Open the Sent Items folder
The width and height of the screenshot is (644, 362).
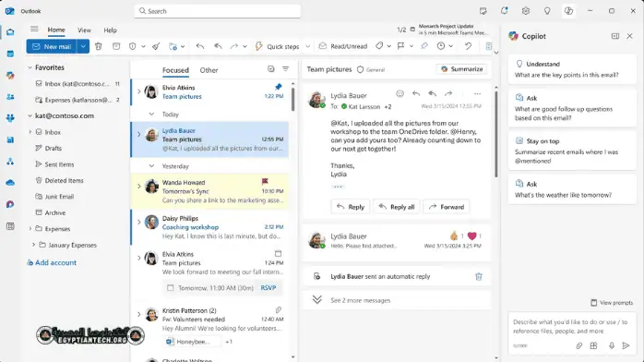[60, 164]
